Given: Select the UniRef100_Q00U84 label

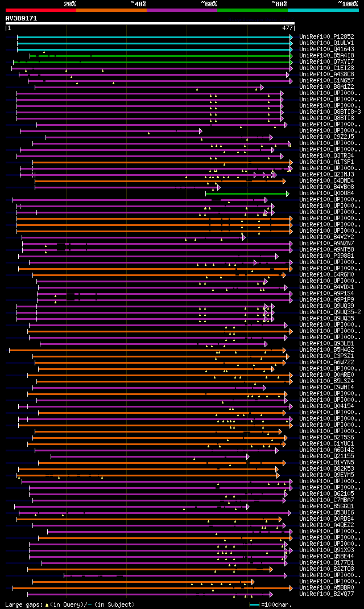Looking at the screenshot, I should coord(326,193).
